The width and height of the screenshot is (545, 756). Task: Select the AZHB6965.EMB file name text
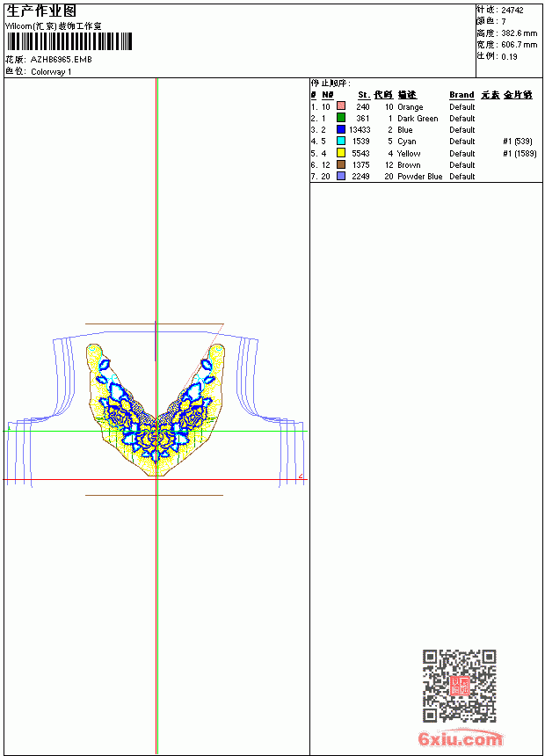(x=62, y=60)
